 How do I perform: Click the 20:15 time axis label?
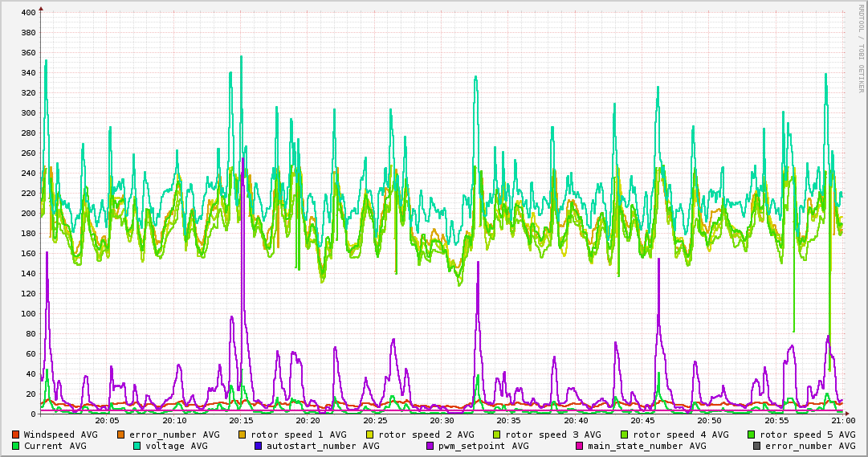click(x=241, y=420)
